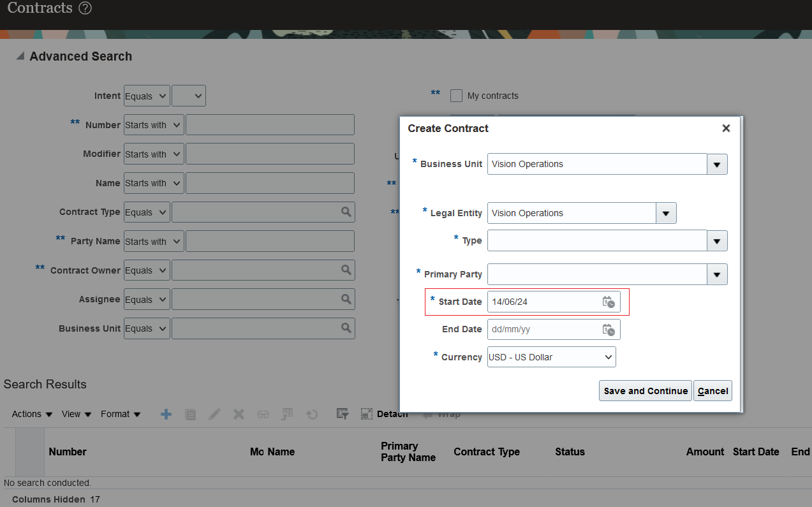Click the Type input field
The height and width of the screenshot is (507, 812).
597,240
